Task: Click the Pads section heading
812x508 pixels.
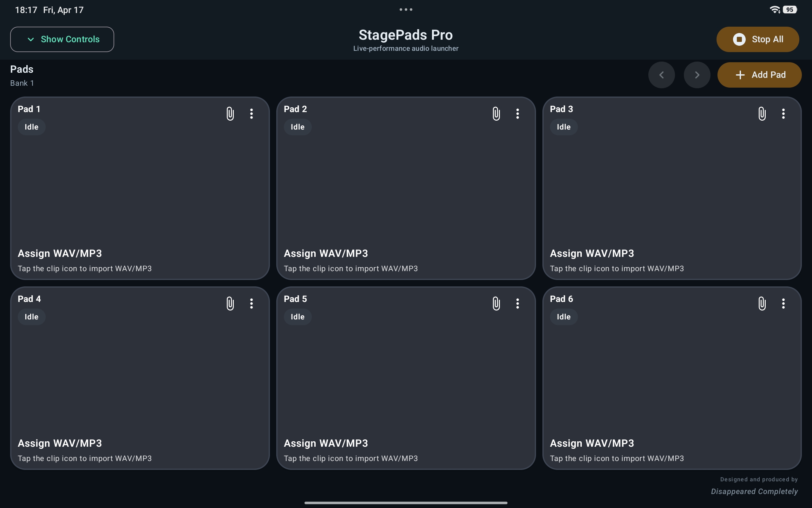Action: (22, 69)
